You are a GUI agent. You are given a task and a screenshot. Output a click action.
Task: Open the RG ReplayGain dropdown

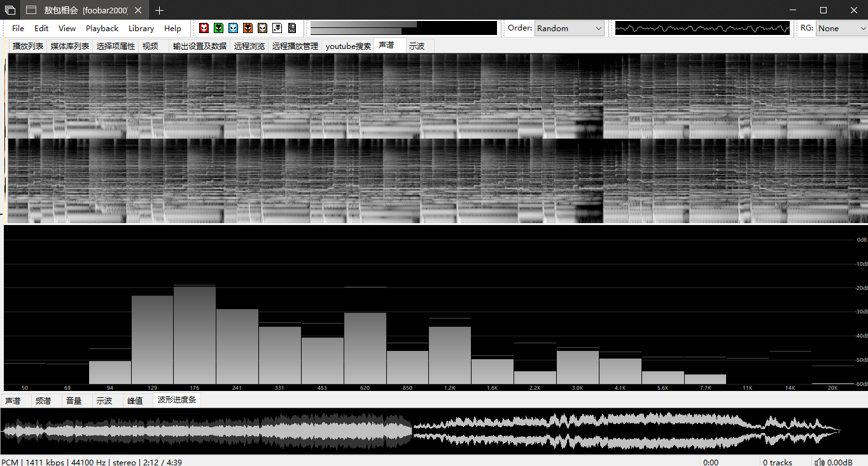841,28
